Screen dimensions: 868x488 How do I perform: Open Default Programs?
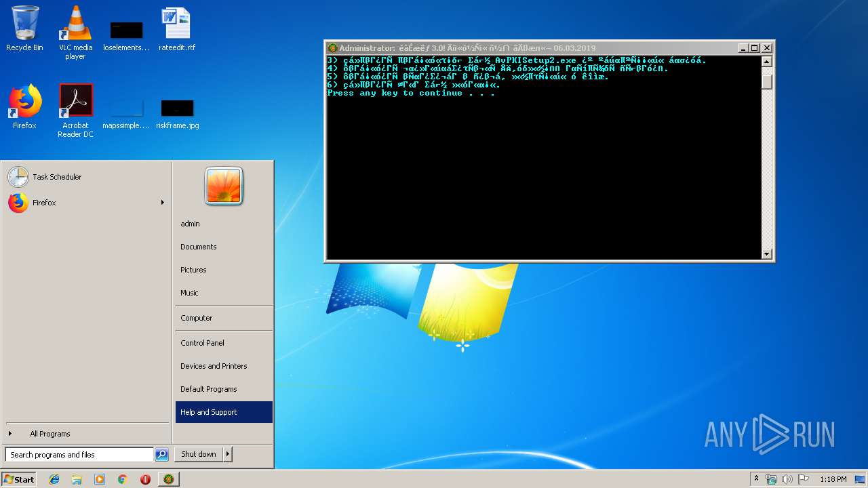224,389
